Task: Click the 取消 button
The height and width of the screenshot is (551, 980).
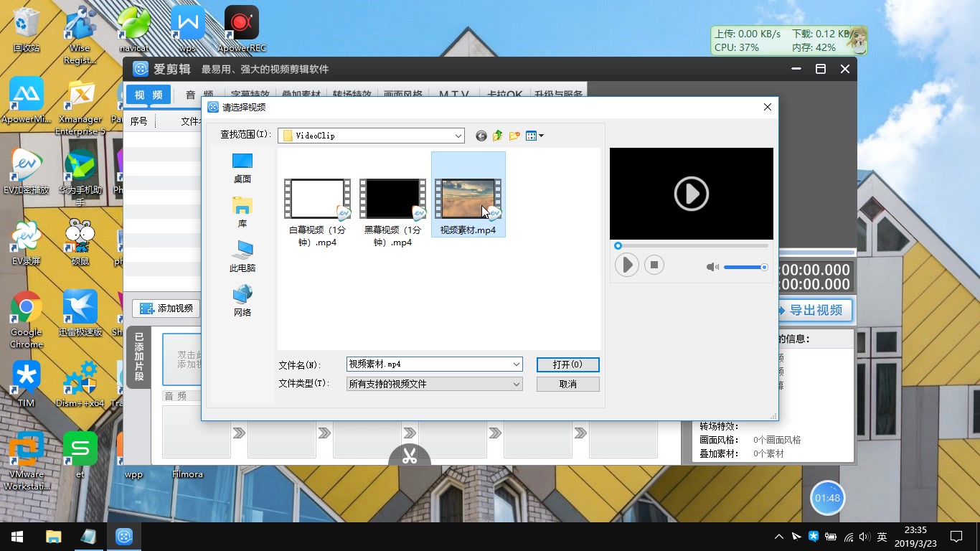Action: pos(567,384)
